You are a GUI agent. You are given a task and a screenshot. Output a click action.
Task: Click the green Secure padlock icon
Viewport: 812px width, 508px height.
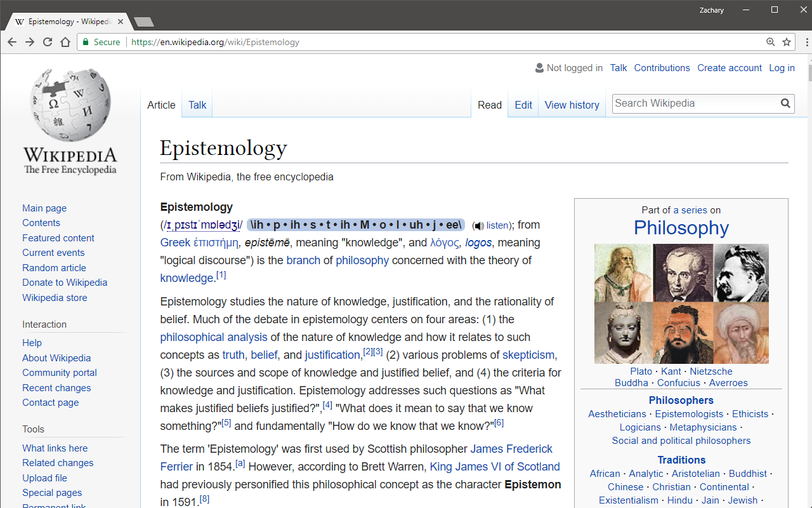point(86,42)
